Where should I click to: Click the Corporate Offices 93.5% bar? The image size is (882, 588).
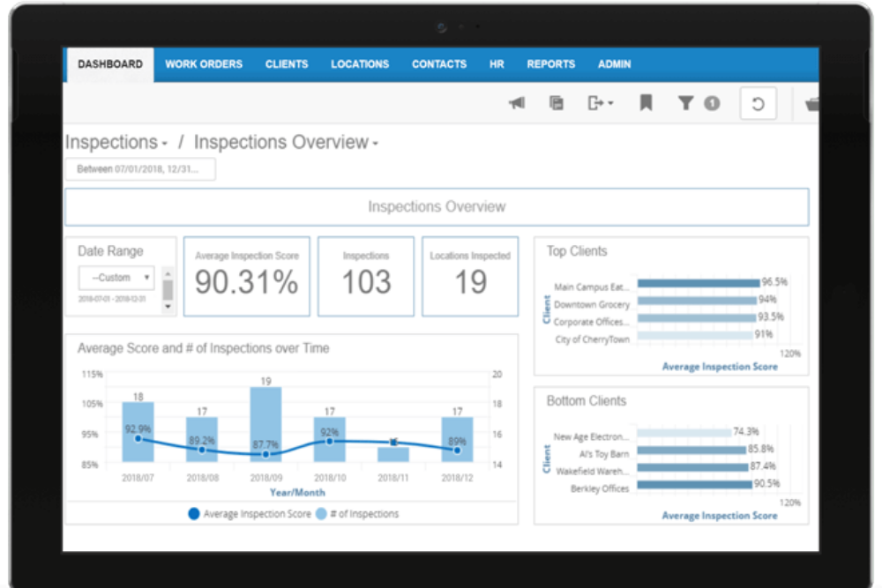pos(697,318)
